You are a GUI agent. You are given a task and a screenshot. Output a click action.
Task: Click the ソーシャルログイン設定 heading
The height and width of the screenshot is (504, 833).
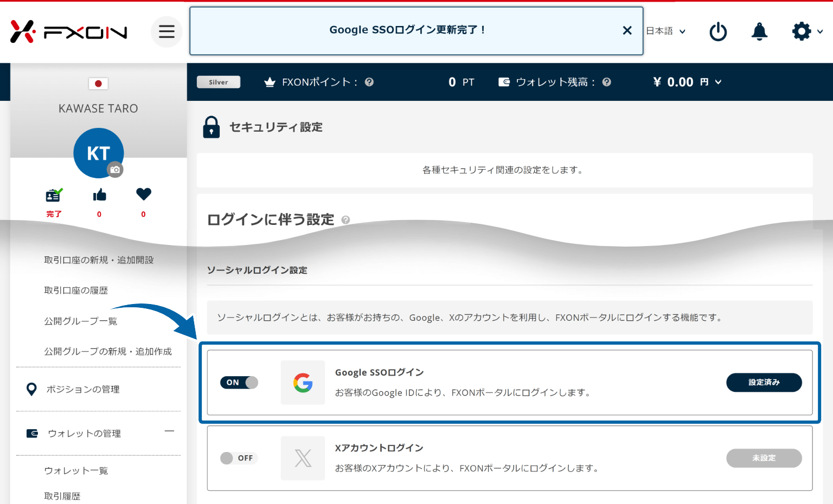click(x=257, y=270)
